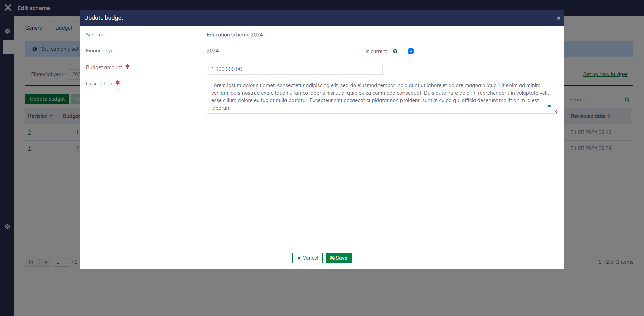Open revision 2 link
This screenshot has width=644, height=316.
(29, 132)
